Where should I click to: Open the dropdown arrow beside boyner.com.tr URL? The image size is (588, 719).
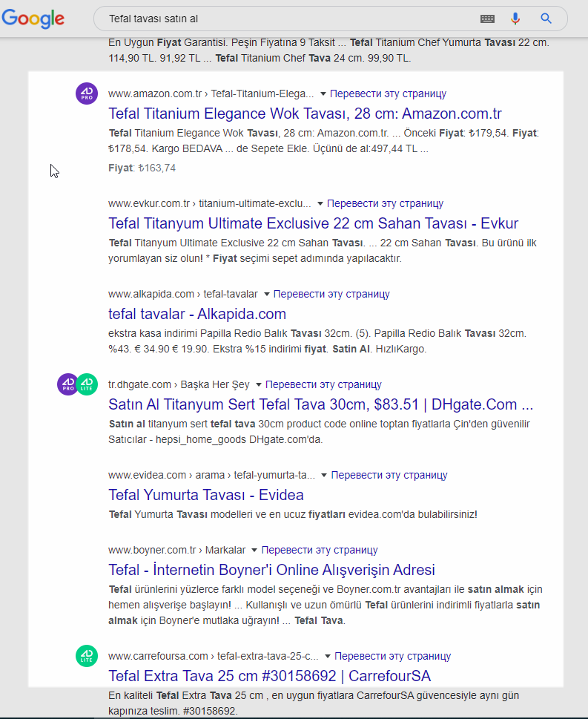coord(254,551)
